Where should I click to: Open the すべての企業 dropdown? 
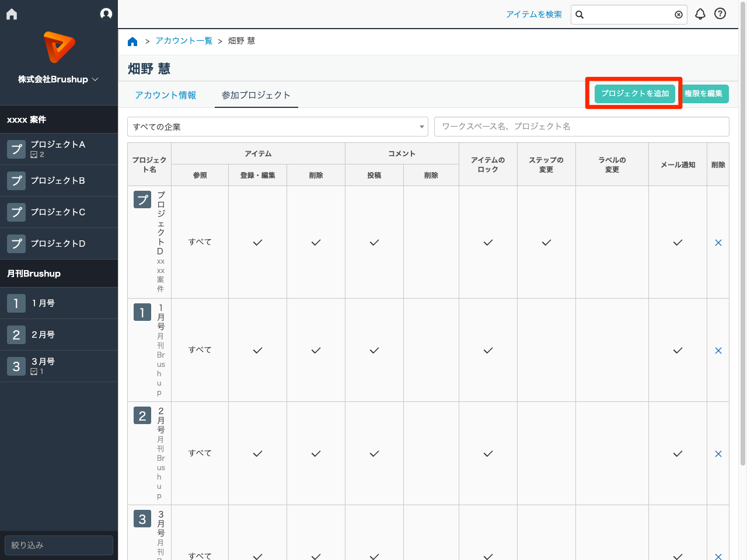point(278,127)
